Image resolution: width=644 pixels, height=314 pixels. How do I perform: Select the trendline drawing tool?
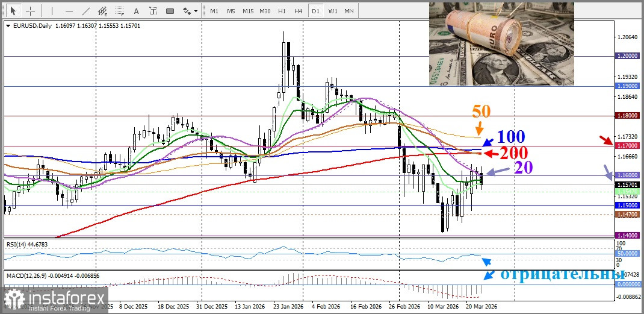pos(86,11)
